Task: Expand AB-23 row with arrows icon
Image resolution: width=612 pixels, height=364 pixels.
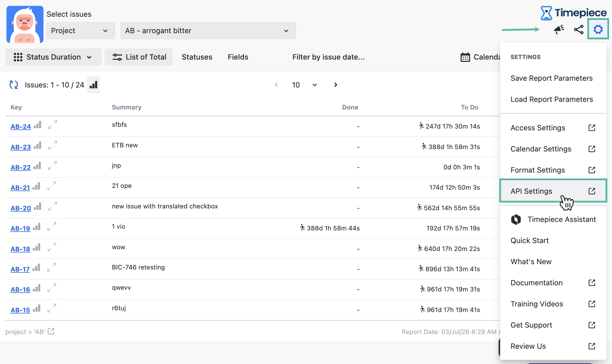Action: (53, 145)
